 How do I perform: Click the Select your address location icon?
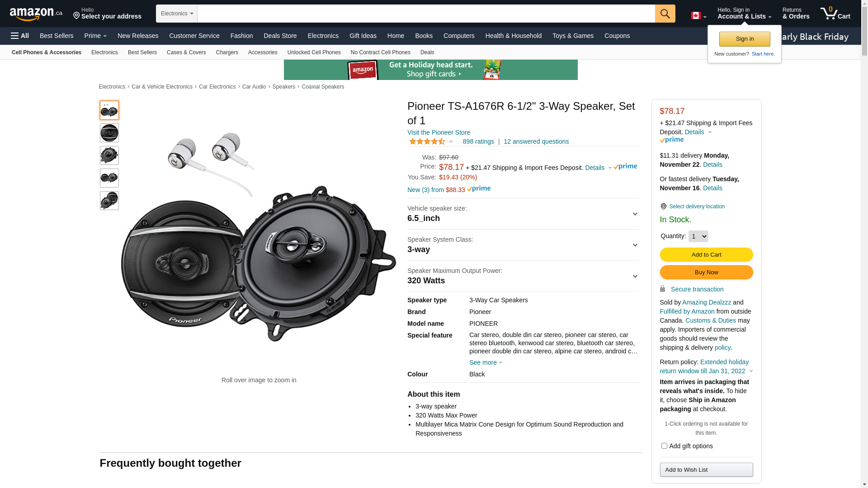point(76,16)
